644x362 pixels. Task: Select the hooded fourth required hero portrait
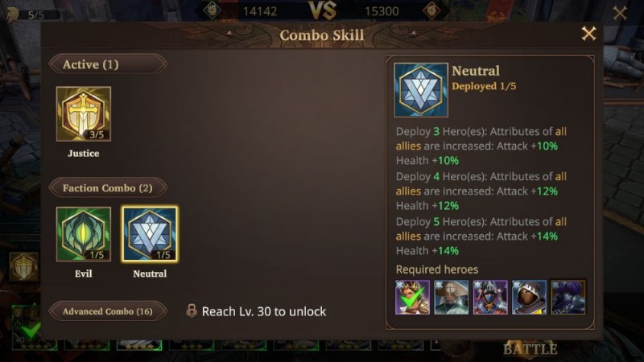point(529,297)
